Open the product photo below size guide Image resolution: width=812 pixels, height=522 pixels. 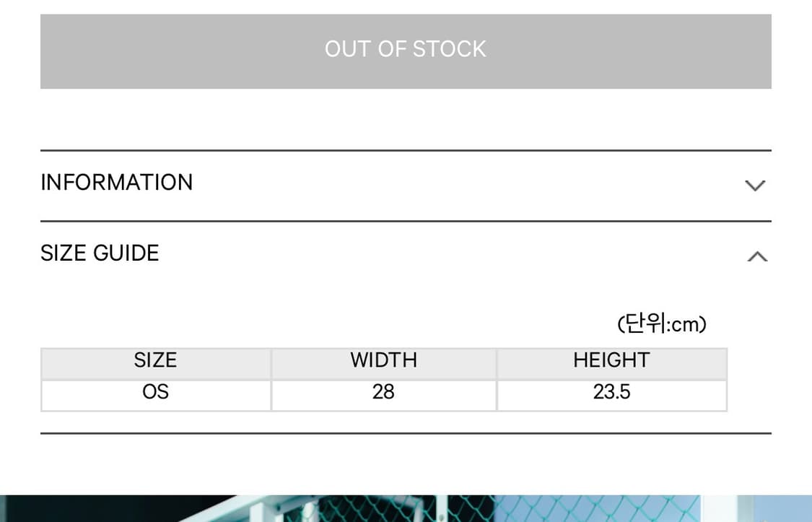tap(406, 508)
